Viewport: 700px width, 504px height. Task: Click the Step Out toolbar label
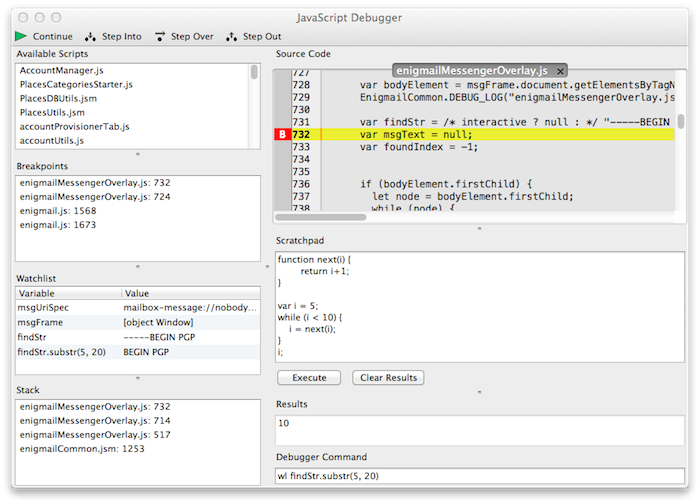[x=262, y=37]
